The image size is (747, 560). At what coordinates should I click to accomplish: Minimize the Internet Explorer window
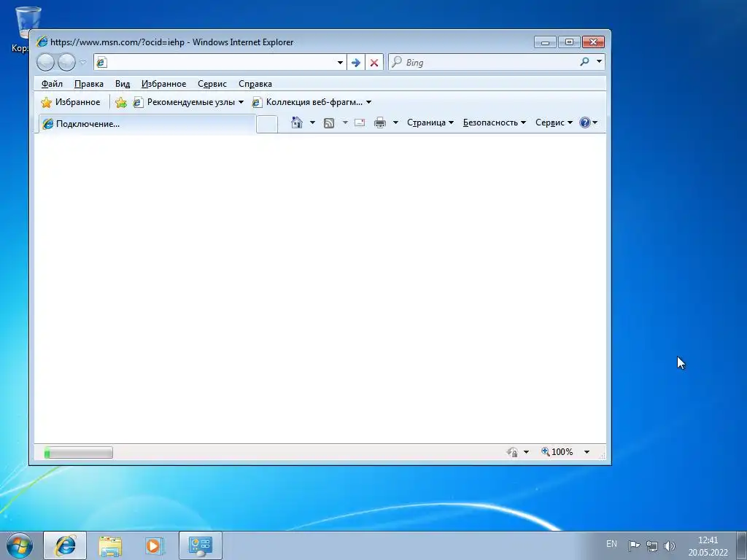(545, 42)
